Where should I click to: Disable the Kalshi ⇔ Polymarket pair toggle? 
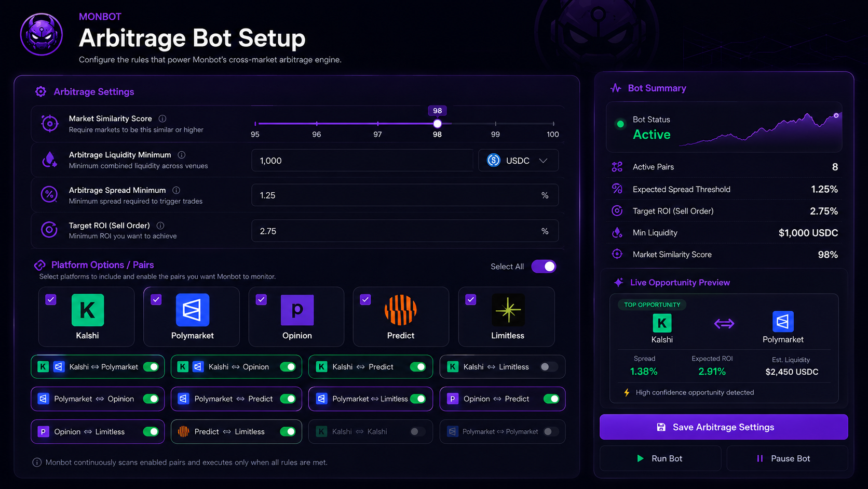point(151,367)
